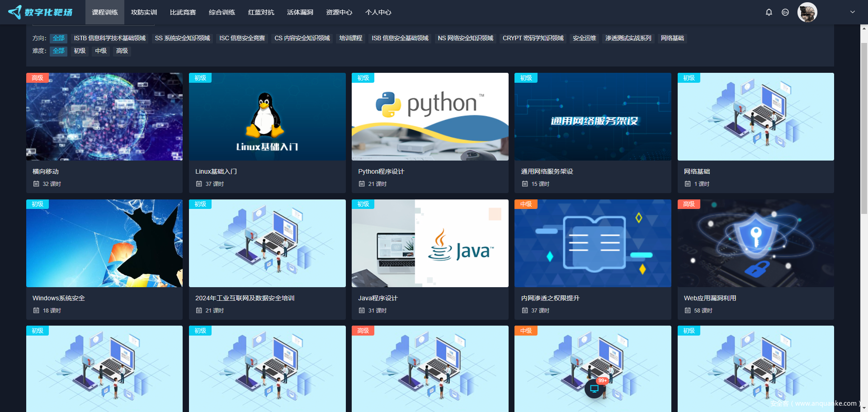Filter by CRYPT 密码学知识领域
This screenshot has height=412, width=868.
pyautogui.click(x=533, y=38)
